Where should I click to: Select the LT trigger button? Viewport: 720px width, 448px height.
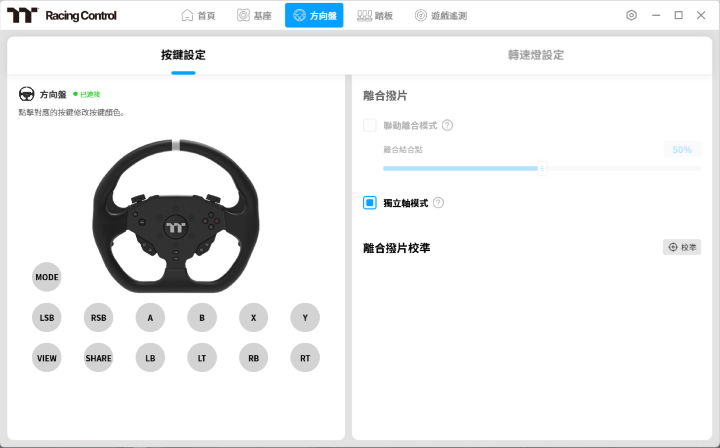coord(202,357)
